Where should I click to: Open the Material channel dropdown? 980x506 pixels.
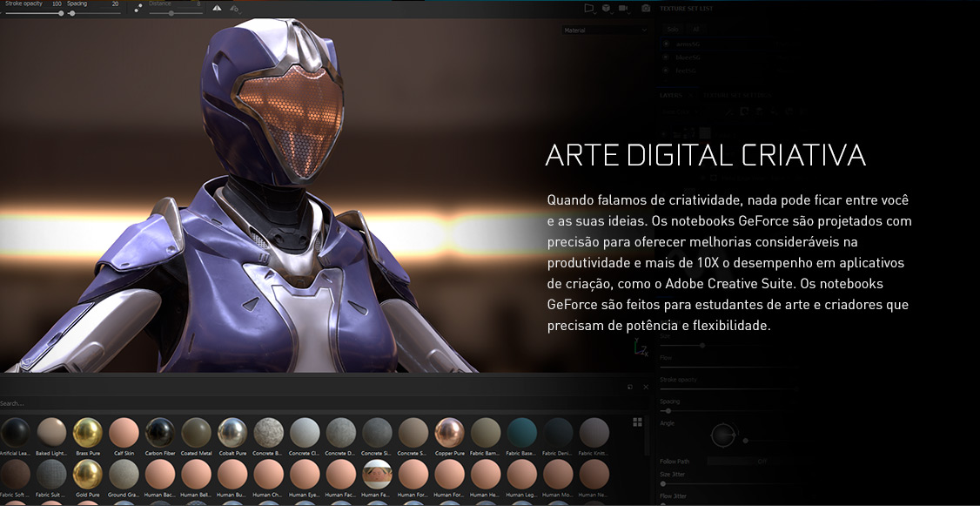click(x=605, y=30)
